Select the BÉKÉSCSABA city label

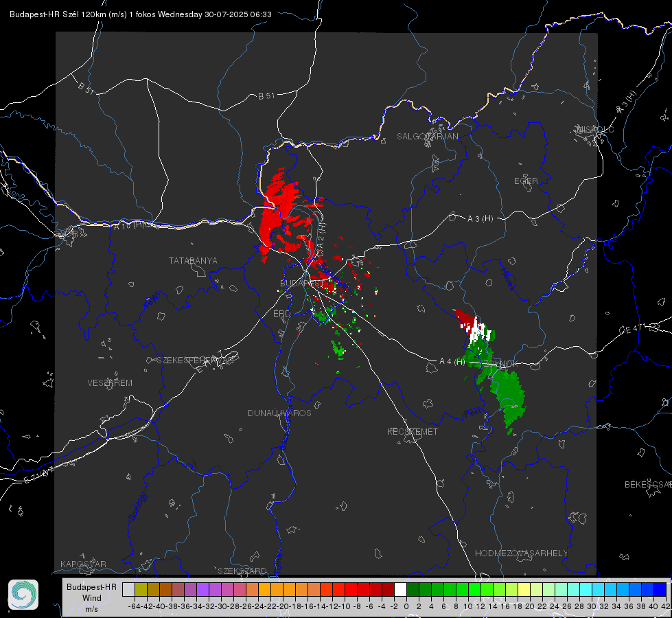pos(648,485)
